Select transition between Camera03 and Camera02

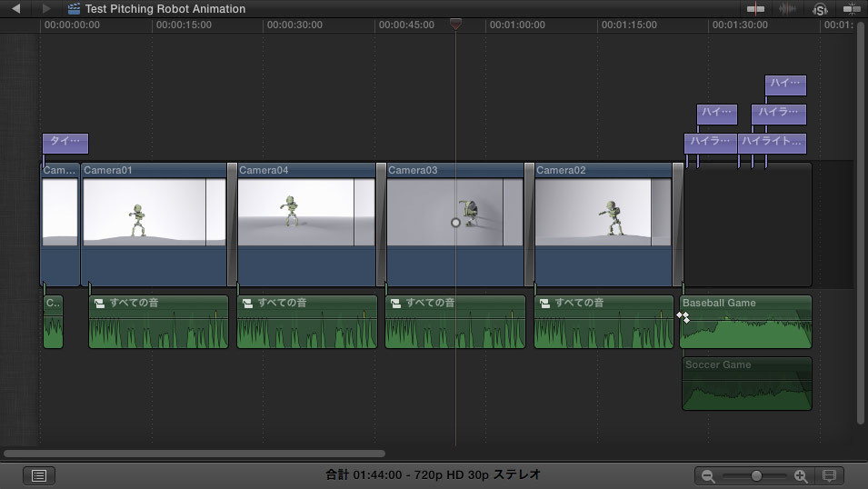pyautogui.click(x=529, y=225)
